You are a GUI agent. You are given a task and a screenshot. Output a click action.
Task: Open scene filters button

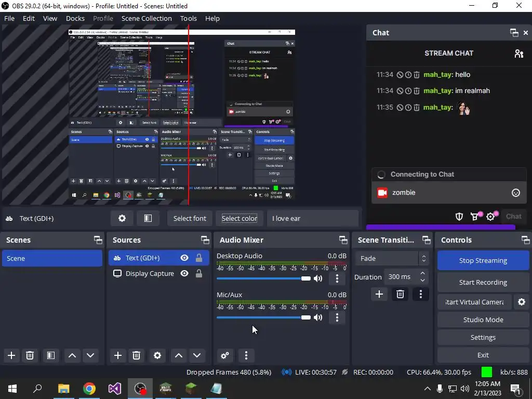pyautogui.click(x=51, y=355)
